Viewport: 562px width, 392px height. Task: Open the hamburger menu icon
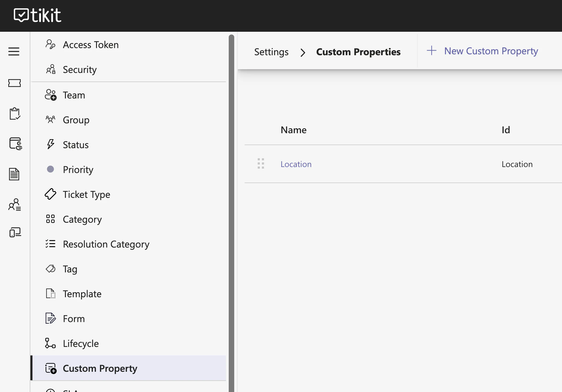tap(14, 51)
